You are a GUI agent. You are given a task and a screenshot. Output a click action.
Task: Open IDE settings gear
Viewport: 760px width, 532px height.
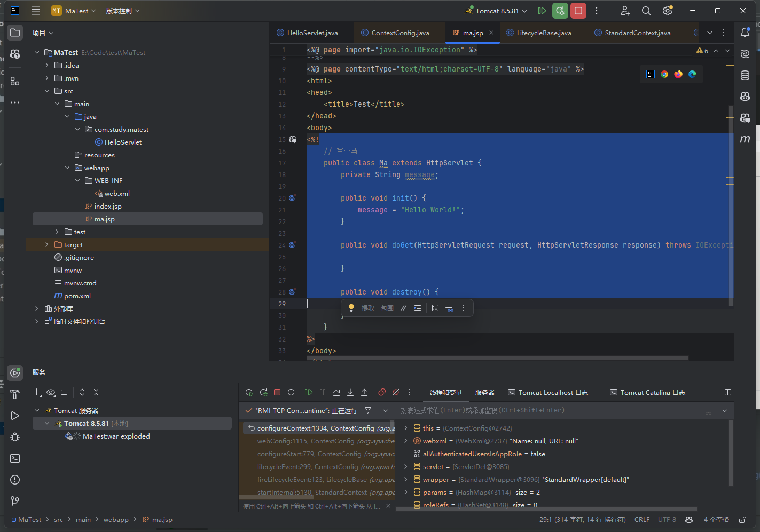point(668,11)
